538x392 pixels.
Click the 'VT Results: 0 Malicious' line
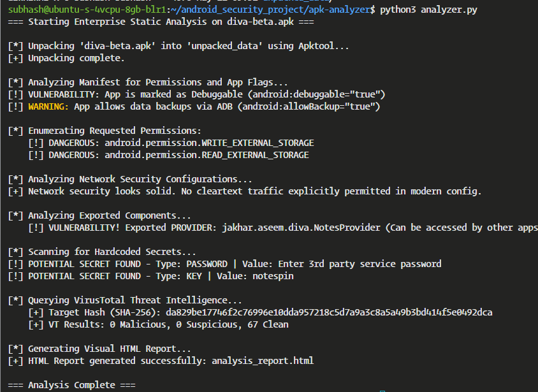tap(159, 325)
